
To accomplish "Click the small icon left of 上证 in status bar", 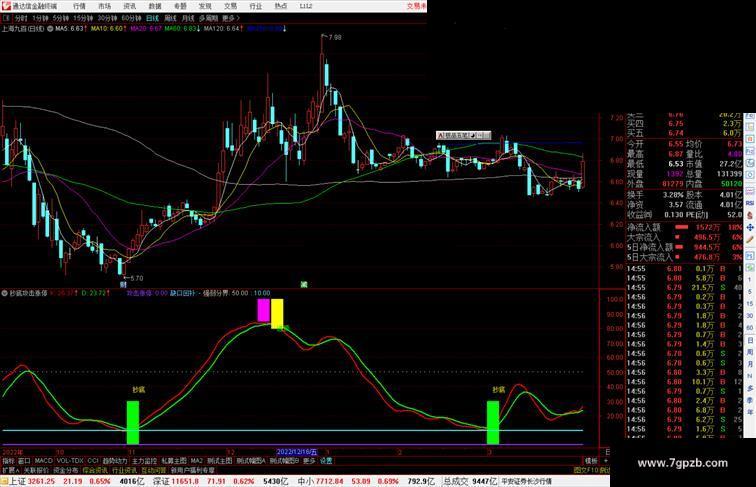I will [4, 481].
